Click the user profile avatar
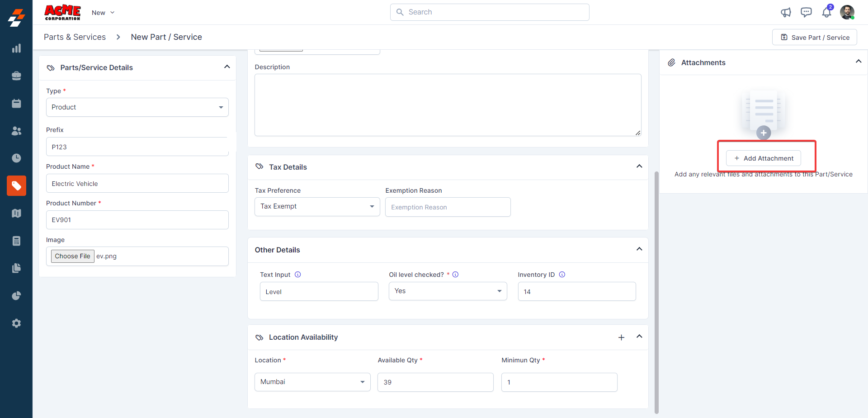 point(847,12)
